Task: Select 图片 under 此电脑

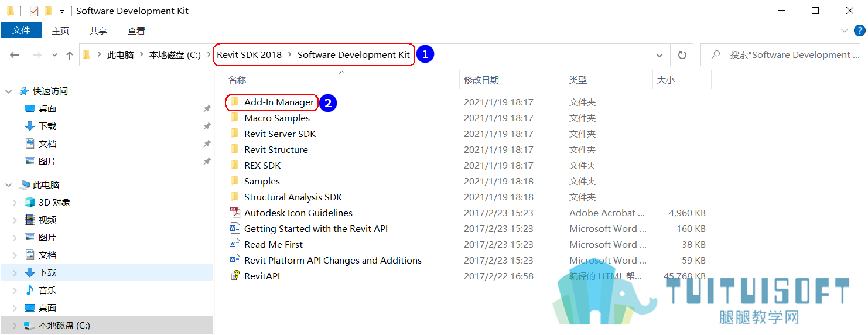Action: pyautogui.click(x=47, y=237)
